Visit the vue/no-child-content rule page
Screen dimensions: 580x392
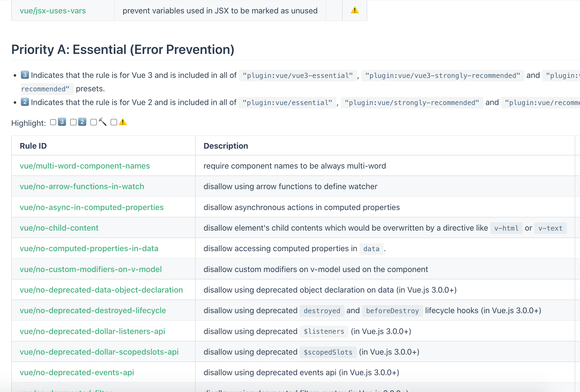(x=59, y=228)
